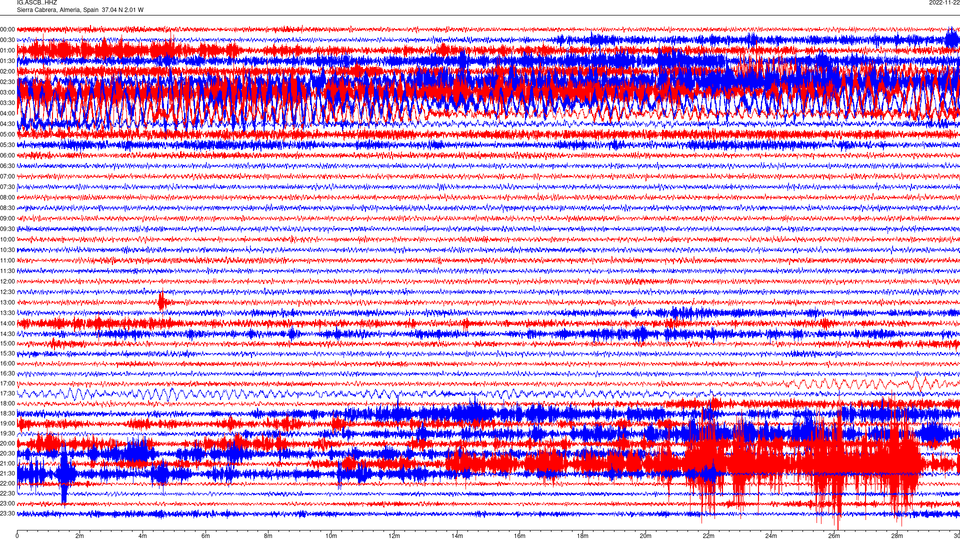Select the 13:00 trace time label

point(7,302)
